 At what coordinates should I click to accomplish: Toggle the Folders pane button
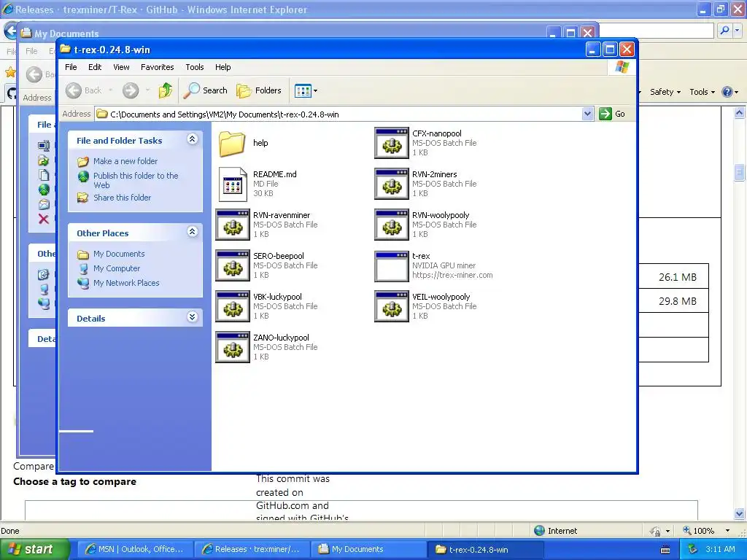[259, 90]
